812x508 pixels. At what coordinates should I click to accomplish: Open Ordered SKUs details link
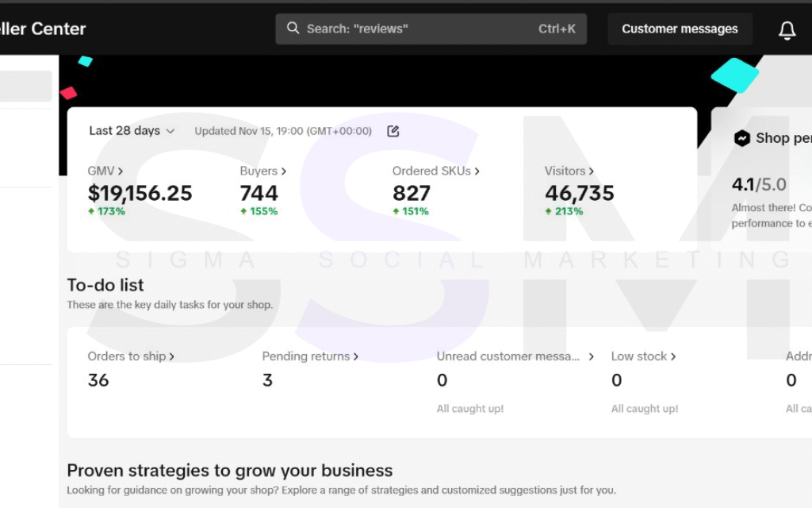tap(435, 171)
